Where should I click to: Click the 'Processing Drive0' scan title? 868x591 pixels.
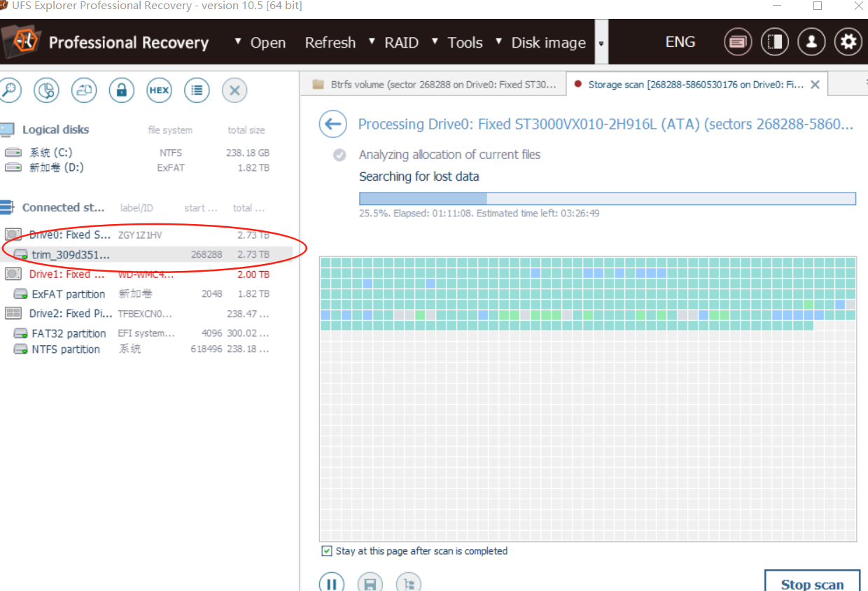point(606,125)
